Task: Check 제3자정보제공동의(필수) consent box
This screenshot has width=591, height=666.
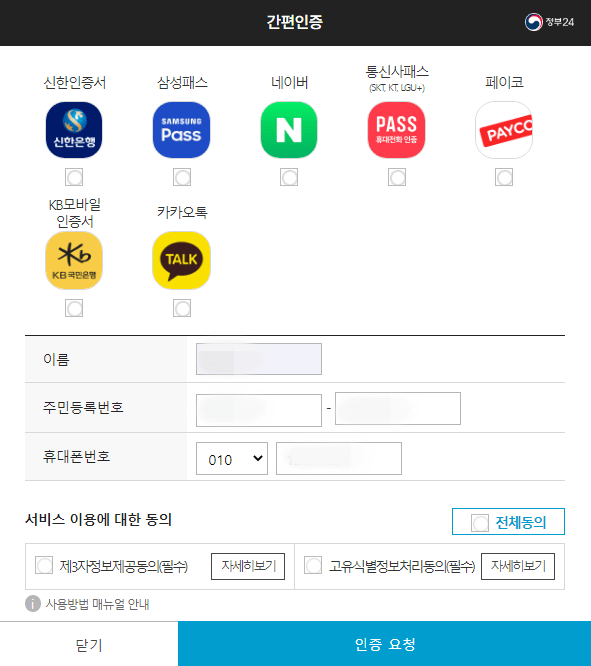Action: click(44, 565)
